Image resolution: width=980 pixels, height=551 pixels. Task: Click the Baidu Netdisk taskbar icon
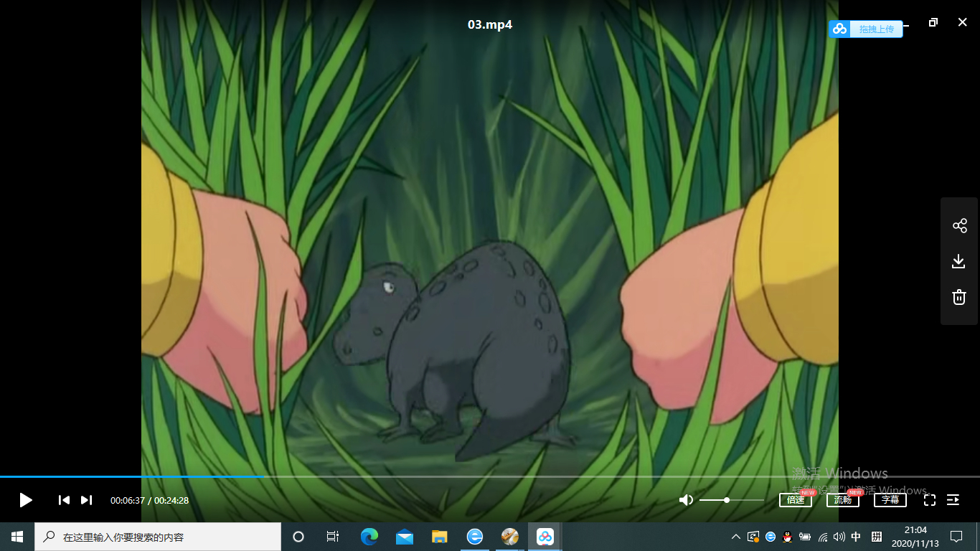click(545, 537)
